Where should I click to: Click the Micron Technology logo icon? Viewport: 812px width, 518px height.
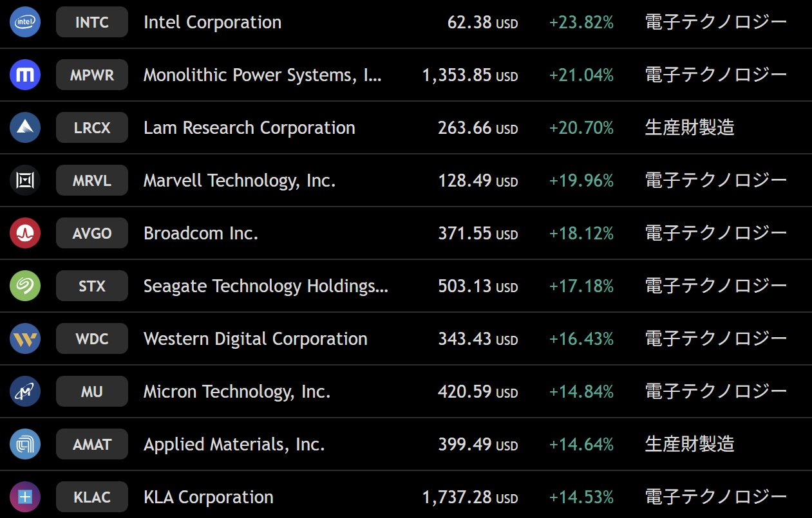point(25,392)
